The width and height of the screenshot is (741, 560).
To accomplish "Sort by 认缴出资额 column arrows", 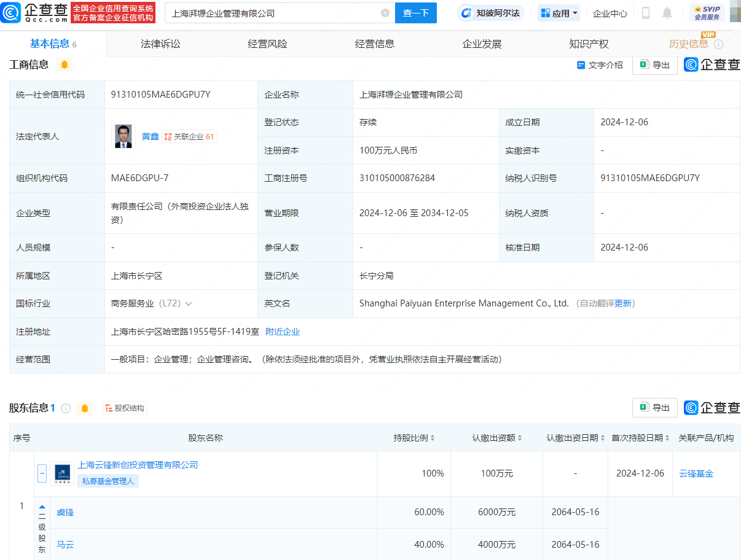I will [520, 438].
